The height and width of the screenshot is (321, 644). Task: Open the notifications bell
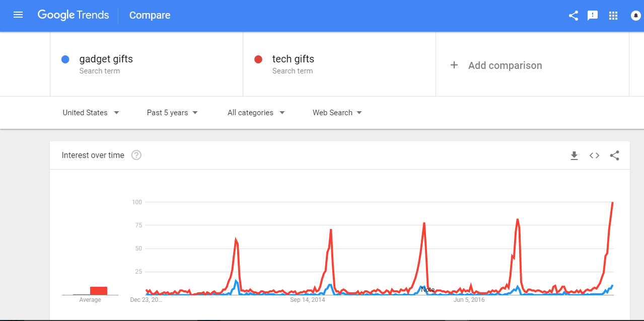click(x=635, y=16)
